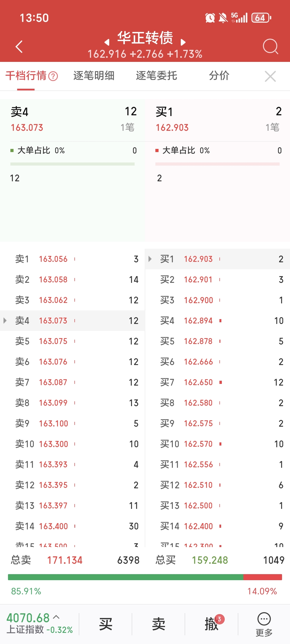
Task: Switch to 逐笔委托 tab
Action: 157,76
